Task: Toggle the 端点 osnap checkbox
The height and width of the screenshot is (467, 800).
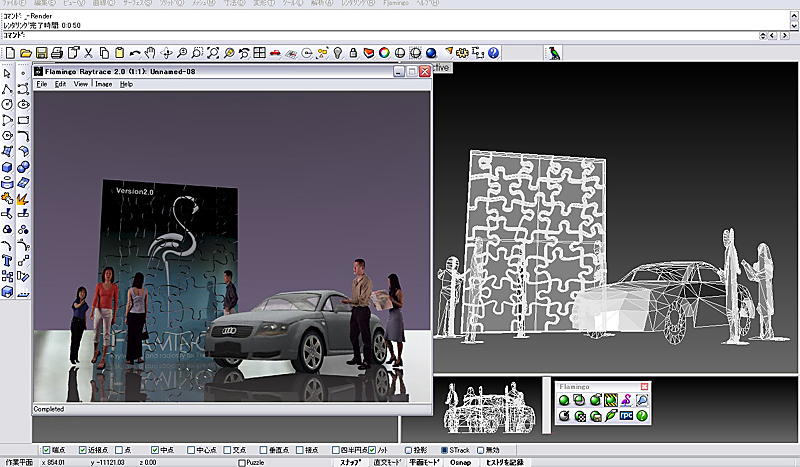Action: 46,450
